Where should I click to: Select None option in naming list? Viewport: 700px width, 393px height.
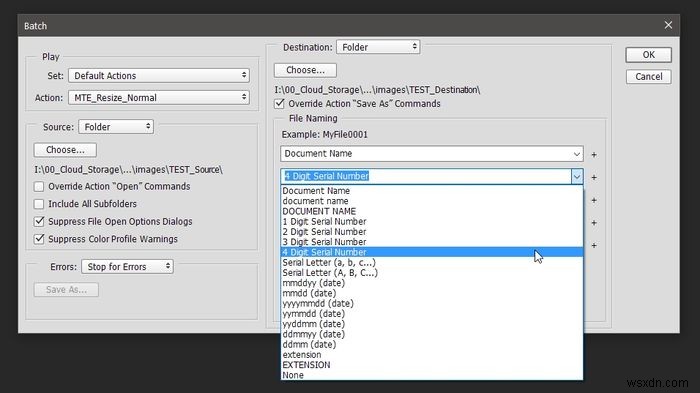(432, 376)
